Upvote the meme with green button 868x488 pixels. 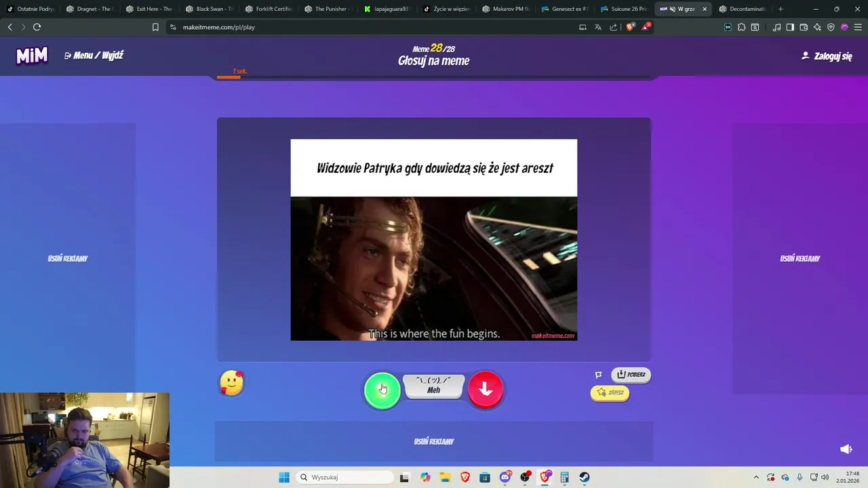pyautogui.click(x=382, y=390)
